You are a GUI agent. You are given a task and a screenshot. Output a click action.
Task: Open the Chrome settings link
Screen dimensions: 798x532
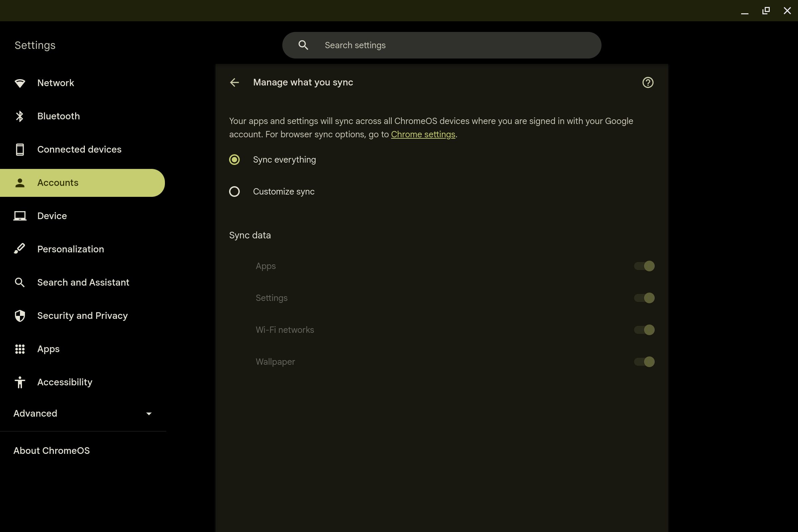pyautogui.click(x=423, y=134)
